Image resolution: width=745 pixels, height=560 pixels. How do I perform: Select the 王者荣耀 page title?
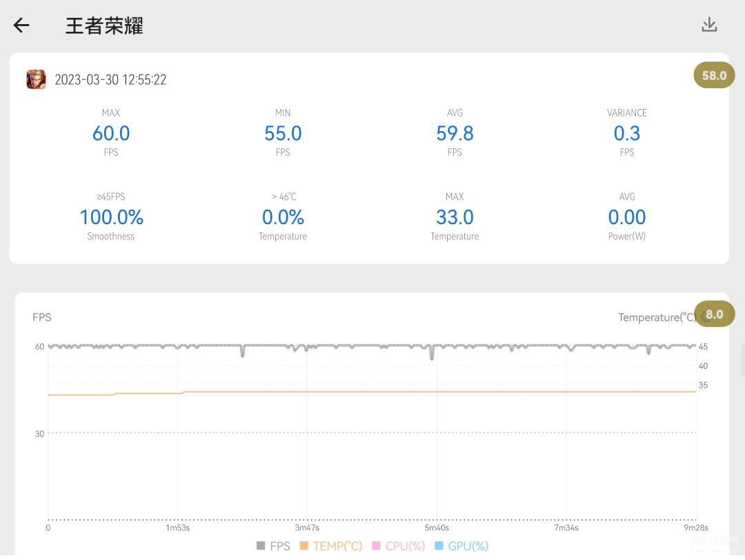(104, 26)
